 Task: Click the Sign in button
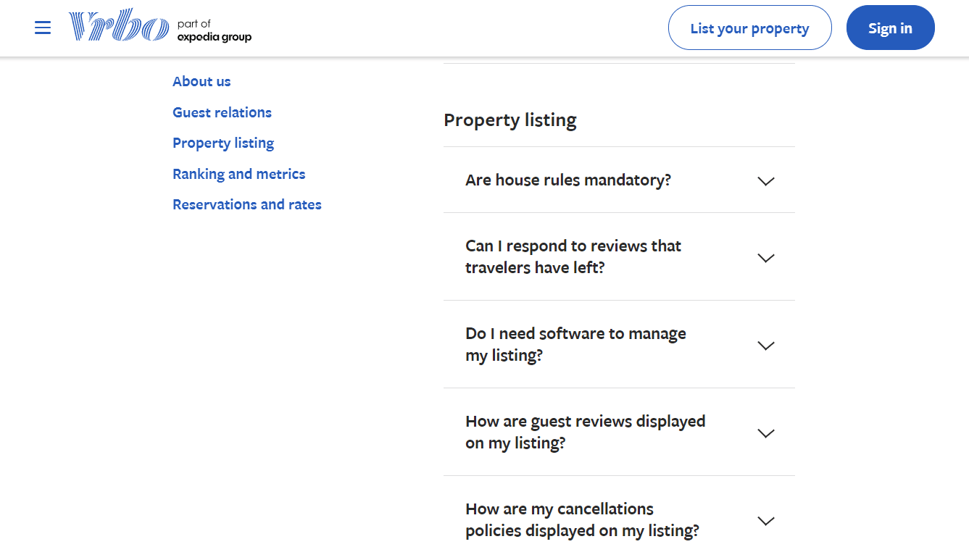pyautogui.click(x=890, y=28)
